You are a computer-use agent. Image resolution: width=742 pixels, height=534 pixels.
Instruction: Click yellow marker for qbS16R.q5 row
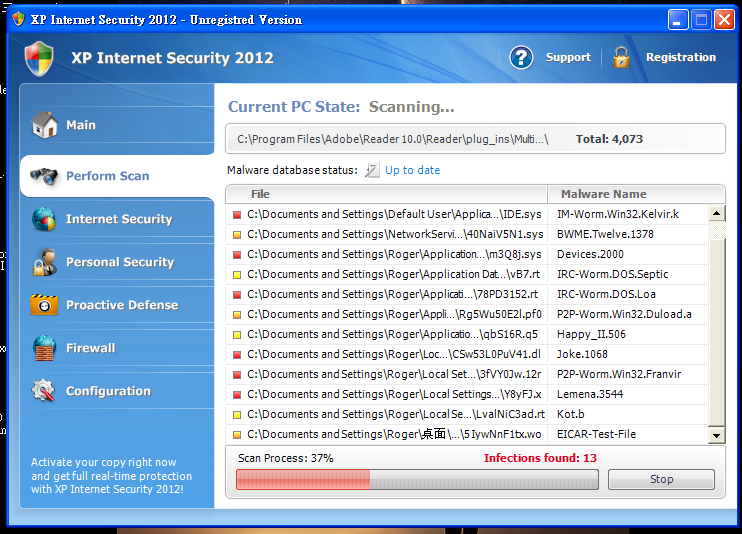tap(237, 335)
